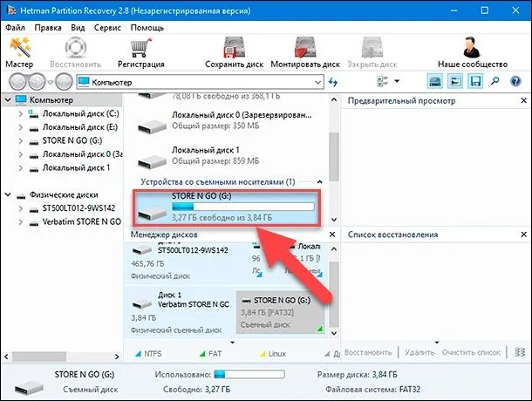532x401 pixels.
Task: Open the Сервис menu
Action: pos(107,28)
